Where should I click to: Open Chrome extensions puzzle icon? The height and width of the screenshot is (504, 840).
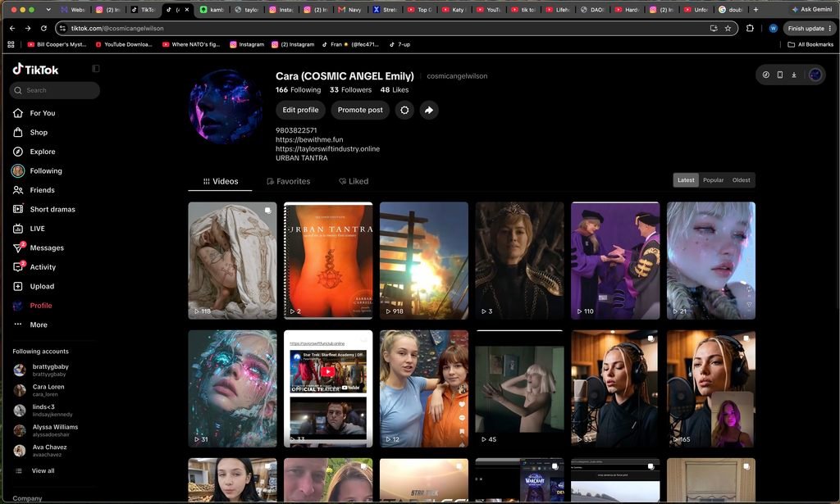750,29
